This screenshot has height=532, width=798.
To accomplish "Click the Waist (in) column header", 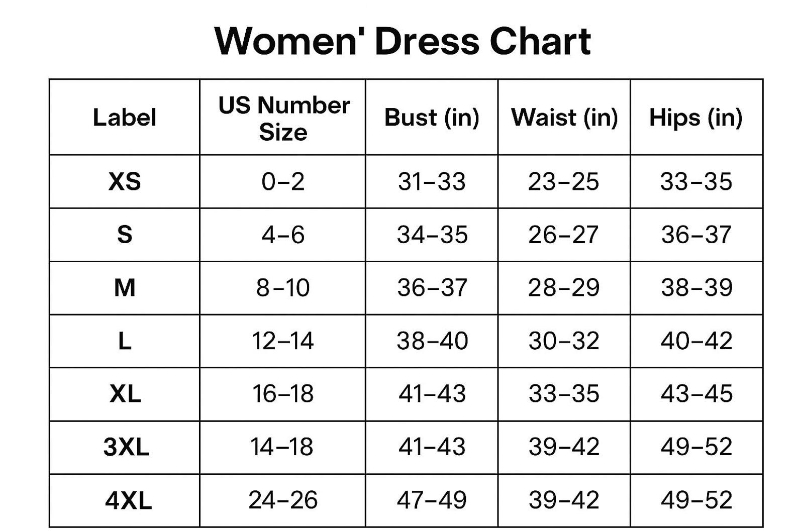I will coord(564,117).
